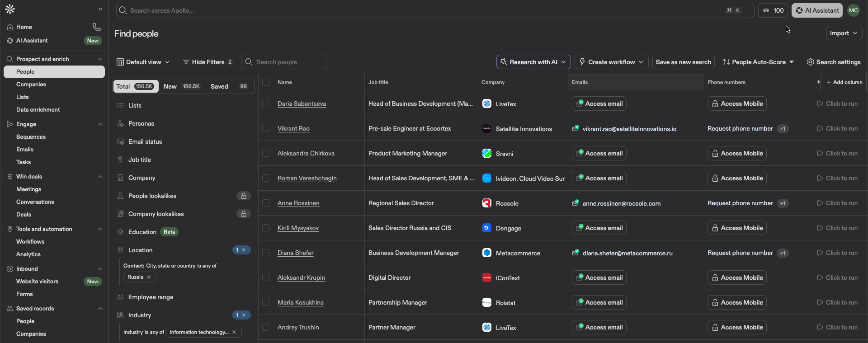868x343 pixels.
Task: Click the +1 badge in Vikrant Rao's row
Action: (x=783, y=129)
